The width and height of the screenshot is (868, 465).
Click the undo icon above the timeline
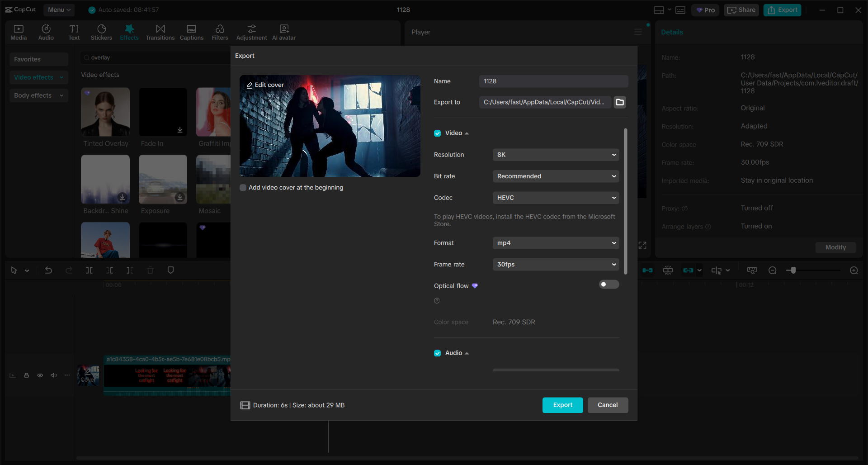(48, 270)
